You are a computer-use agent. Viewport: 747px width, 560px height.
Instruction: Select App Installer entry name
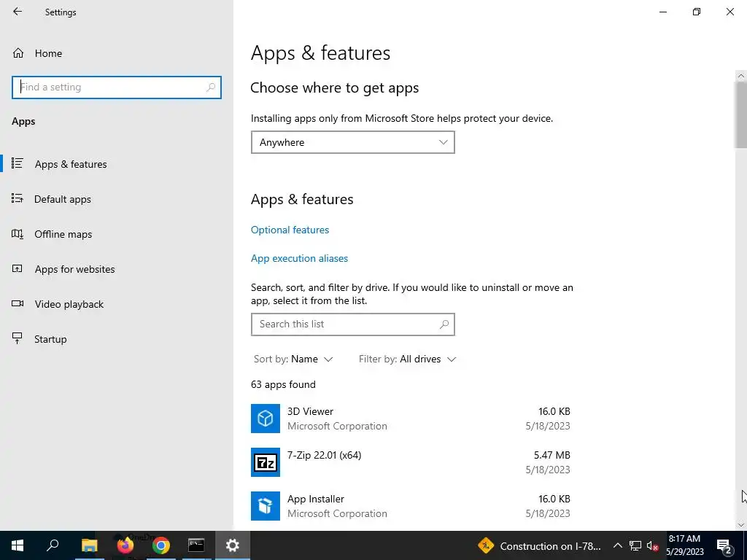[x=315, y=499]
